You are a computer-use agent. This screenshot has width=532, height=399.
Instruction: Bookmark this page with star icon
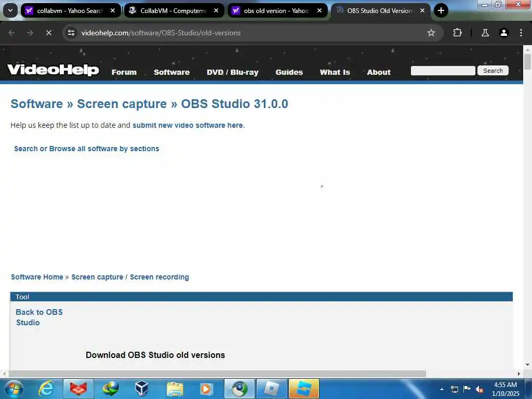[431, 33]
